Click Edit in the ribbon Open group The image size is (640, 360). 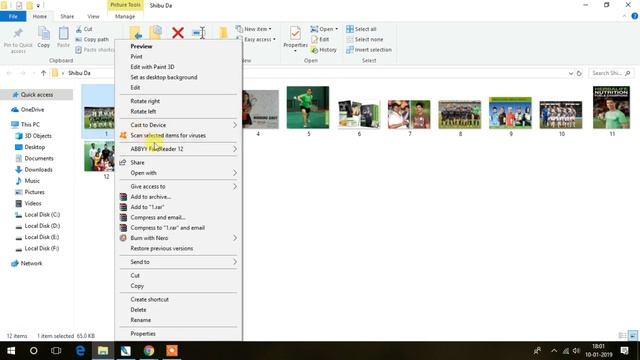point(320,40)
